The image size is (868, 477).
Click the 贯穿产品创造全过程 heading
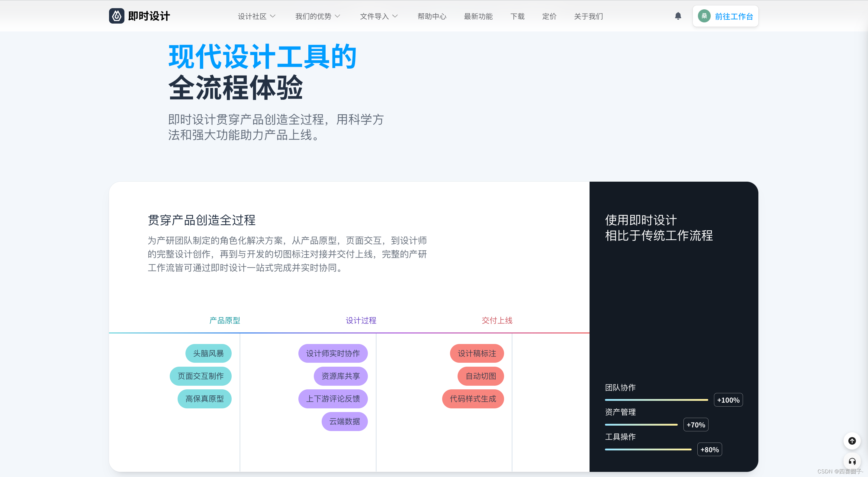click(x=201, y=220)
